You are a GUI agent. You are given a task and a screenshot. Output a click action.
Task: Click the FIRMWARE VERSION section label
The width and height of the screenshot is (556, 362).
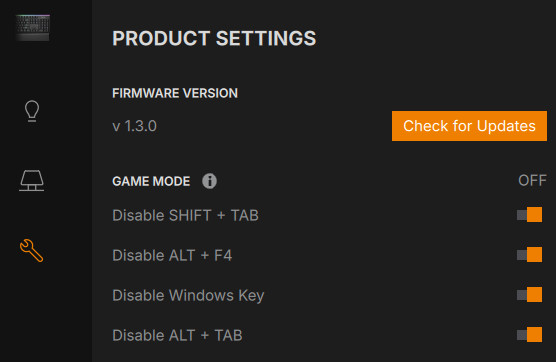[175, 93]
